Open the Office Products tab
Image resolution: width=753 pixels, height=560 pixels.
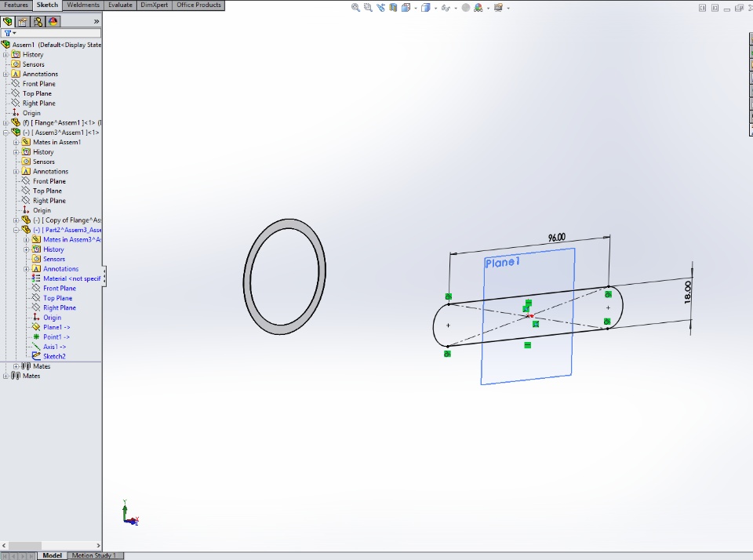pyautogui.click(x=198, y=5)
